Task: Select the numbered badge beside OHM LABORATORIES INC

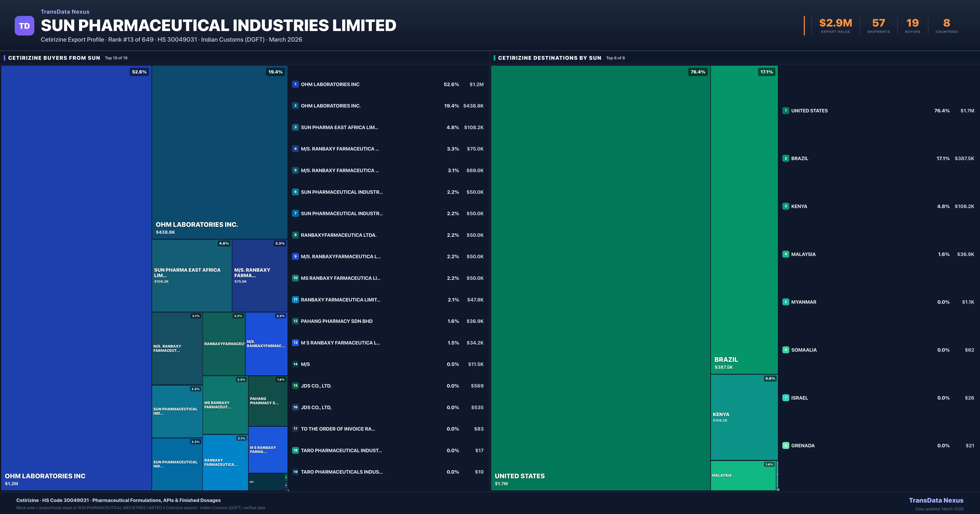Action: pos(296,84)
